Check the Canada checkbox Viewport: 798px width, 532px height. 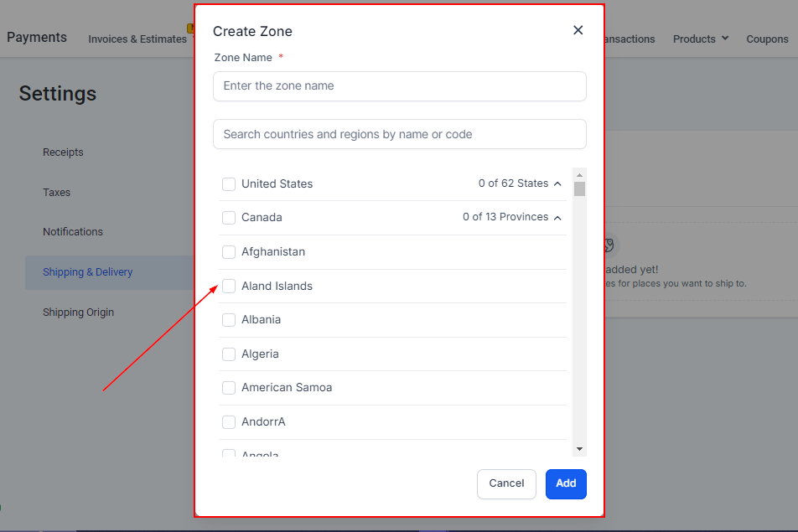229,218
